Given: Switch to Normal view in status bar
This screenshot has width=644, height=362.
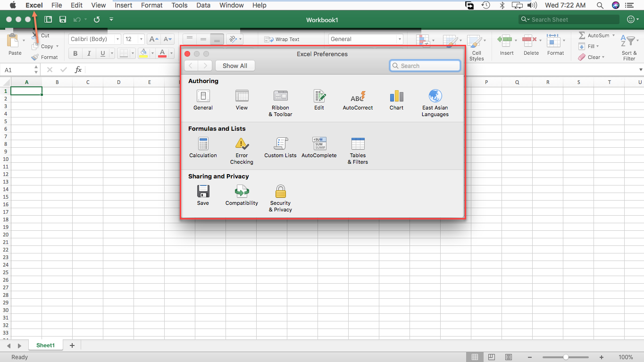Looking at the screenshot, I should click(475, 357).
